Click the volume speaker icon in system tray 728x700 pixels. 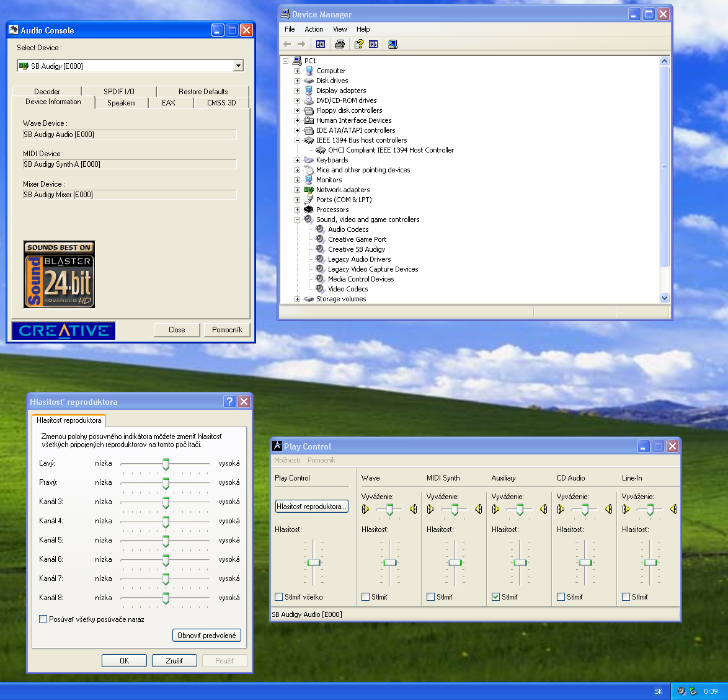[x=681, y=691]
